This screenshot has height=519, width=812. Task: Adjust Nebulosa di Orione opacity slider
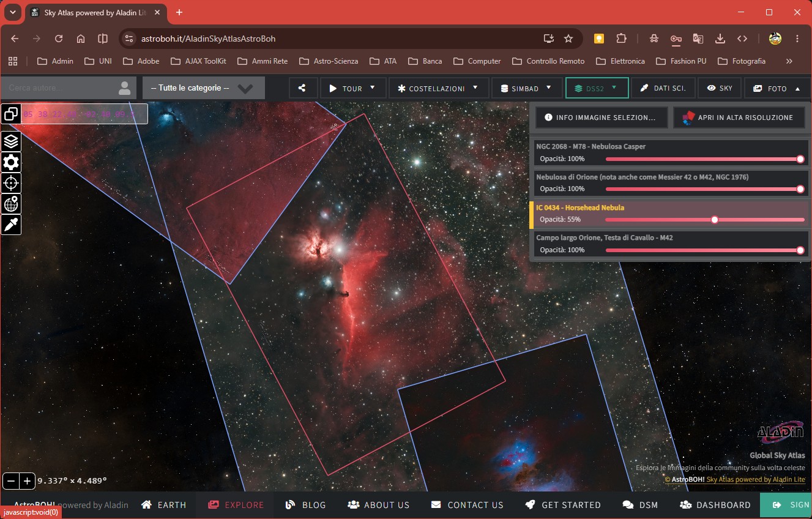pos(704,189)
